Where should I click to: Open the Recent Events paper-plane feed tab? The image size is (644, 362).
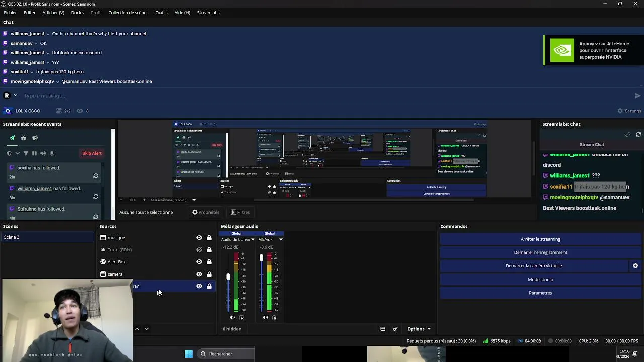pyautogui.click(x=12, y=138)
